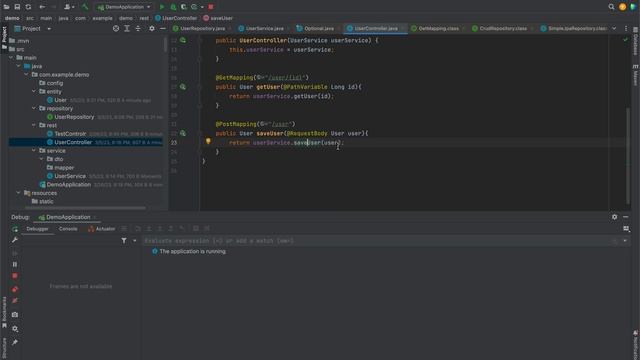
Task: Click the gutter icon beside getUser method
Action: (x=183, y=87)
